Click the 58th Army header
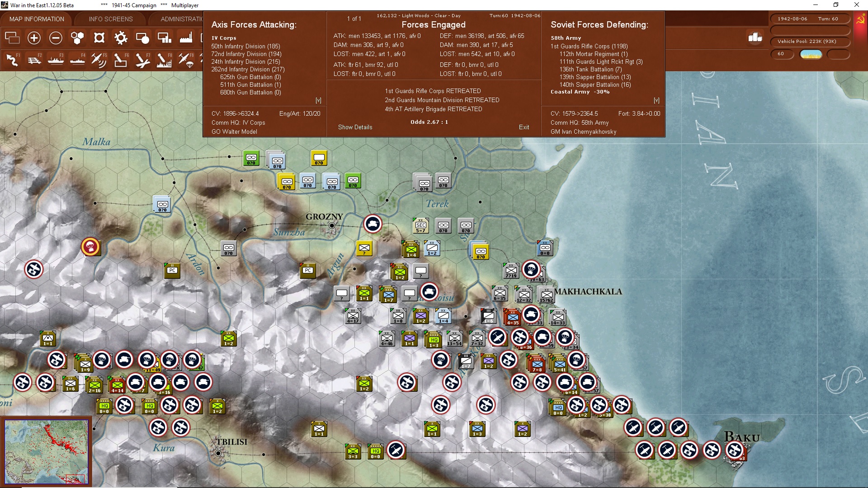 pyautogui.click(x=566, y=38)
